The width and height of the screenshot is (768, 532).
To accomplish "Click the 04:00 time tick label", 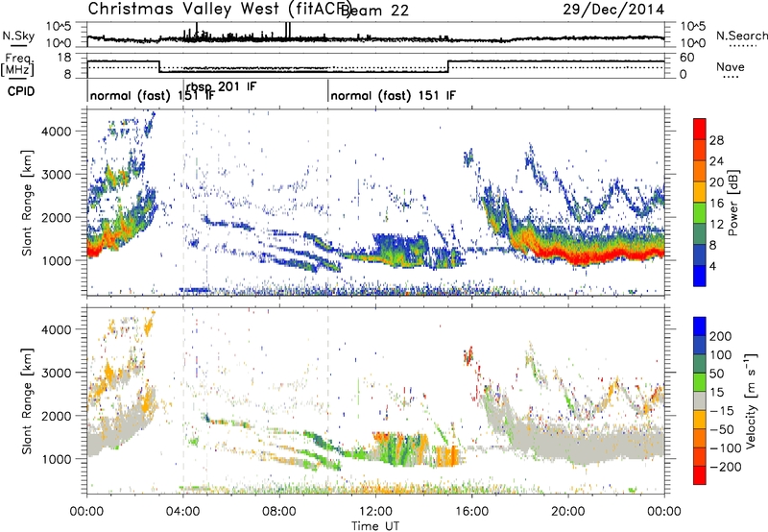I will (182, 512).
